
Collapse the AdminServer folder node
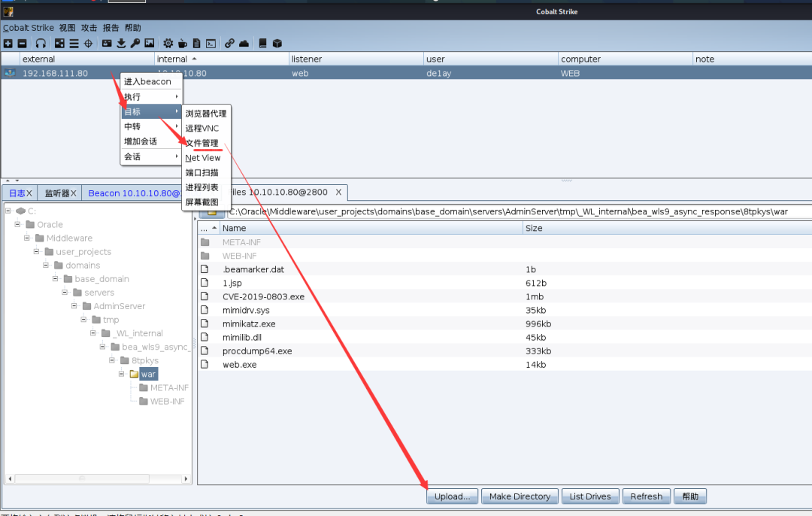click(x=74, y=305)
